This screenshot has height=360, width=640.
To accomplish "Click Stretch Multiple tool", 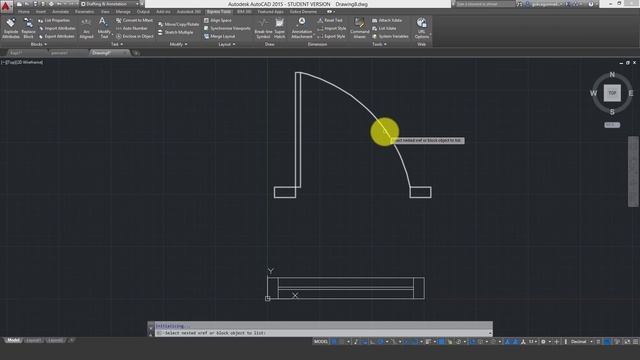I will (x=176, y=32).
